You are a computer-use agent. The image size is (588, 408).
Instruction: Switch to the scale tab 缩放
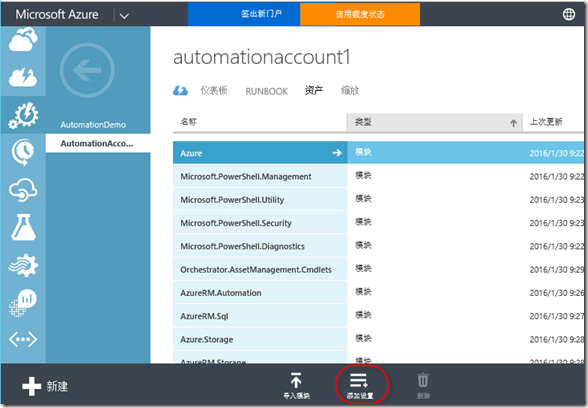coord(350,90)
